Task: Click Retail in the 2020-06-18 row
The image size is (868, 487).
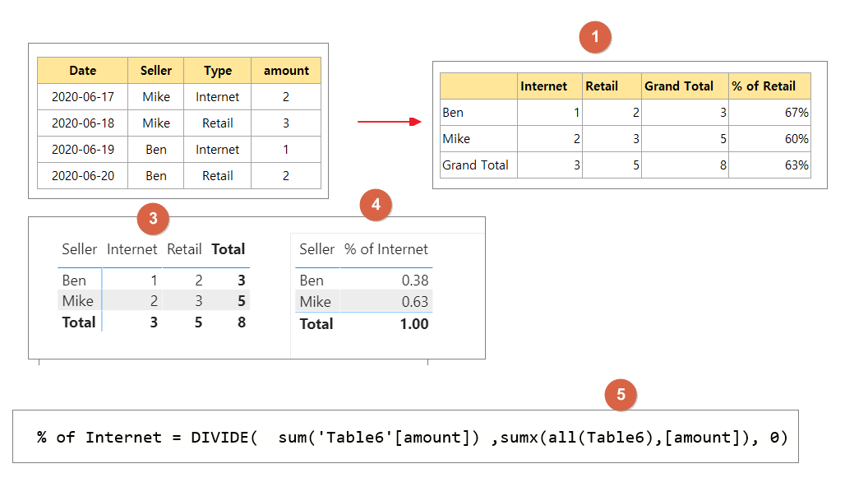Action: (218, 123)
